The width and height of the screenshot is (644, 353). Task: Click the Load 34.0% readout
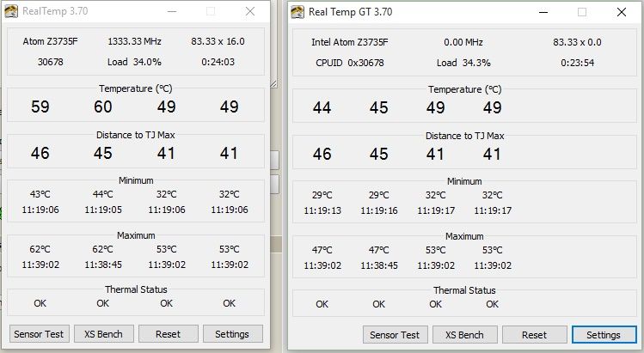point(134,62)
